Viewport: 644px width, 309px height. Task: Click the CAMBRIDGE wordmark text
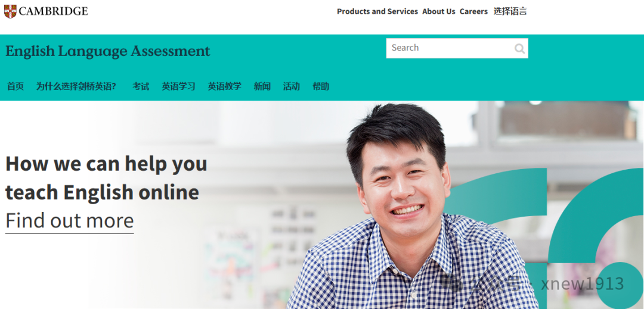54,11
